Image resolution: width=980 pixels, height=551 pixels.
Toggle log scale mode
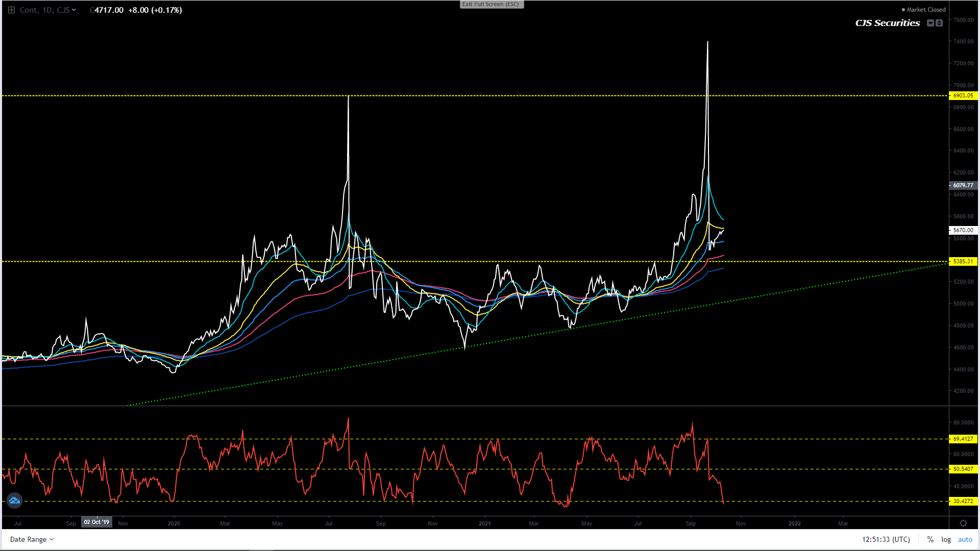pos(946,539)
